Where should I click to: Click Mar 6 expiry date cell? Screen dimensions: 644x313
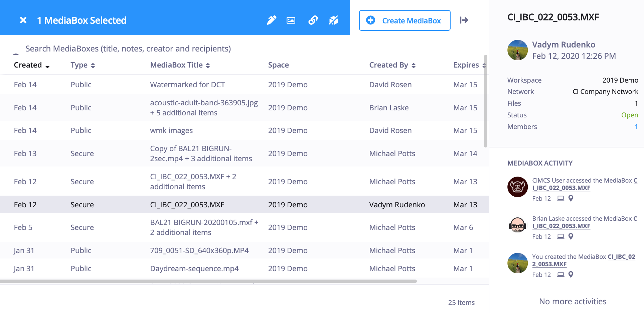463,227
